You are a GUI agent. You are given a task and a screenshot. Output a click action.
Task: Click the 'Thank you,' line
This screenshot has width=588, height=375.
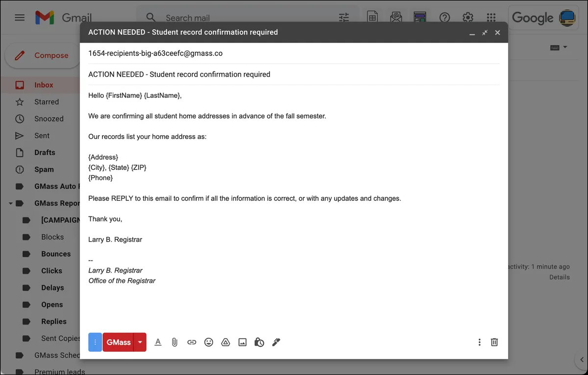click(105, 219)
